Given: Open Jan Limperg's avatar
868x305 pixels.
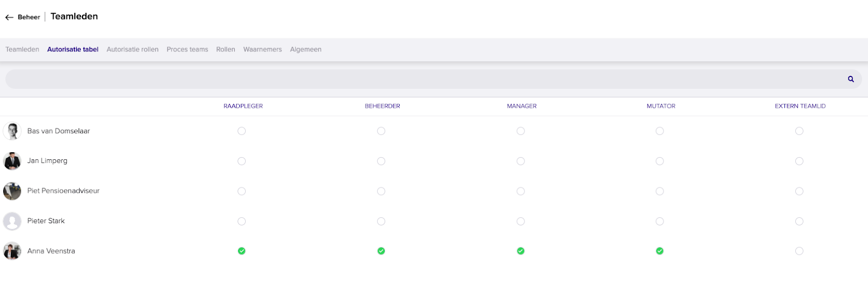Looking at the screenshot, I should 12,161.
